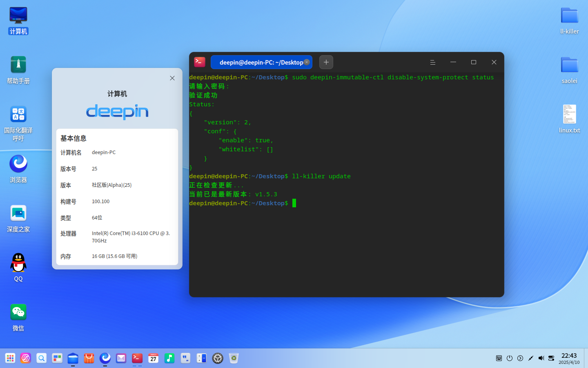Select the ll-killer folder

pos(570,20)
